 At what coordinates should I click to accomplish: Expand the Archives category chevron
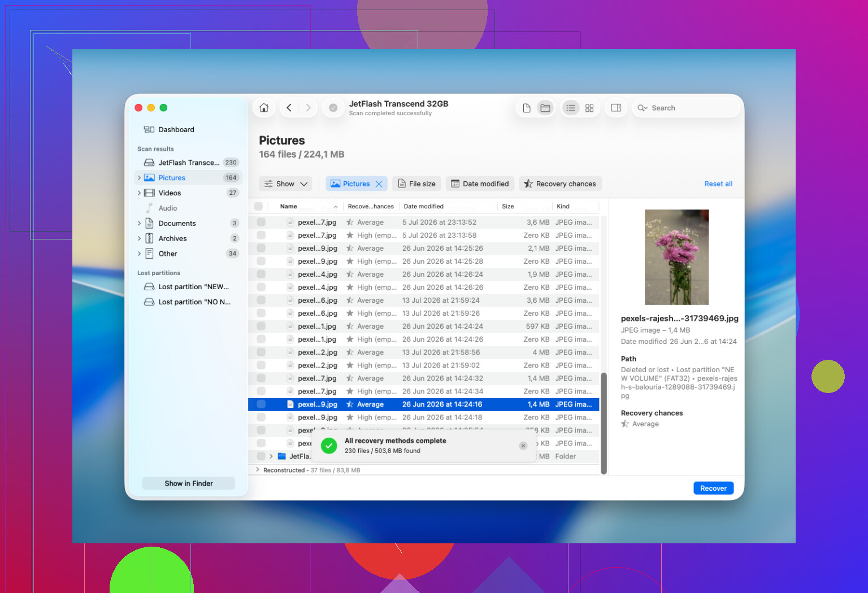(x=139, y=239)
